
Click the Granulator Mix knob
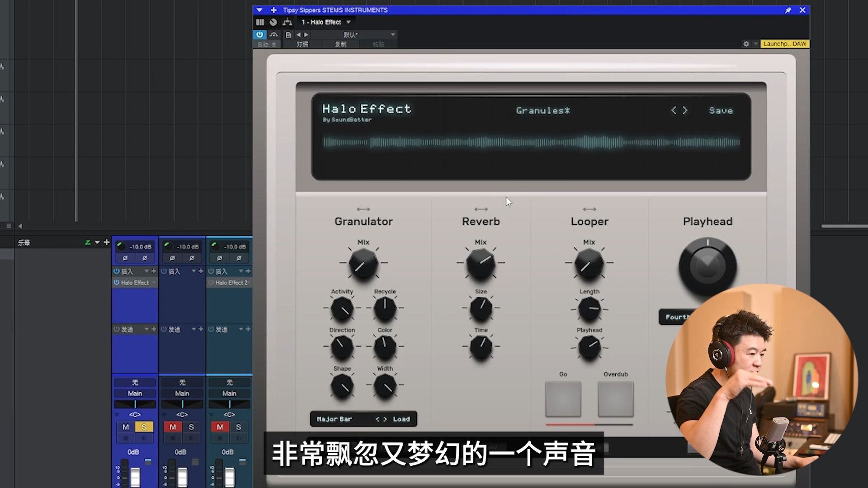(x=363, y=264)
